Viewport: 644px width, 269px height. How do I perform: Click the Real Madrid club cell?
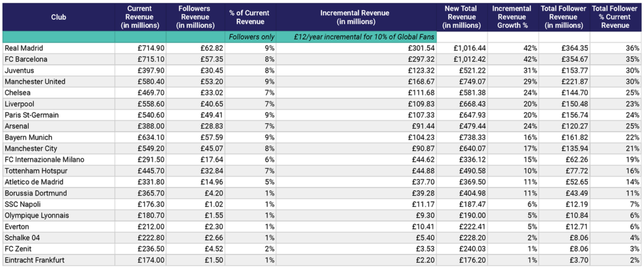click(59, 48)
